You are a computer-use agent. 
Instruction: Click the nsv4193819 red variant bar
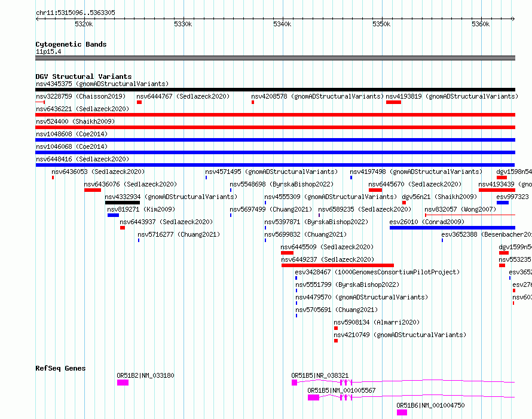click(393, 102)
